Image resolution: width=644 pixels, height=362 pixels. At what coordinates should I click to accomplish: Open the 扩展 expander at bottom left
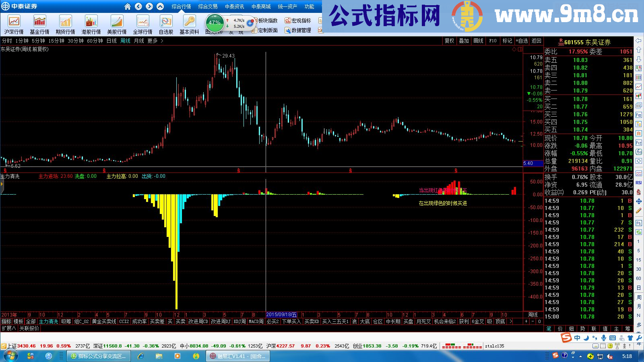(9, 327)
